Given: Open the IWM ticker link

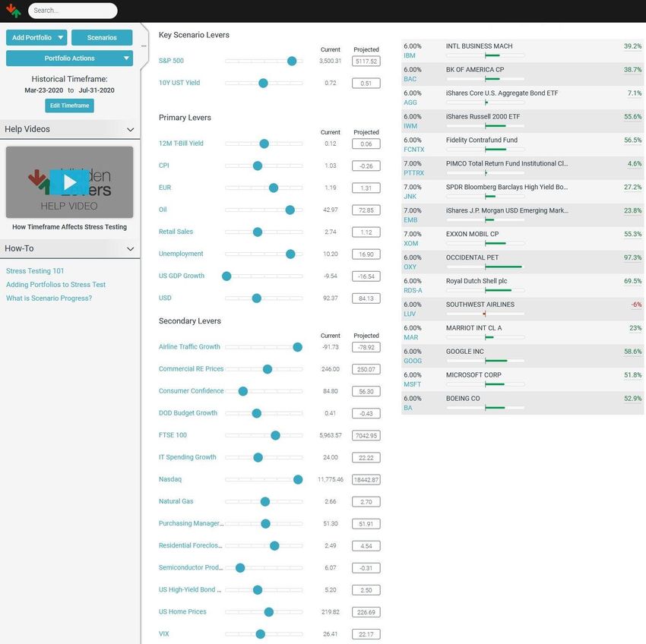Looking at the screenshot, I should (x=410, y=126).
